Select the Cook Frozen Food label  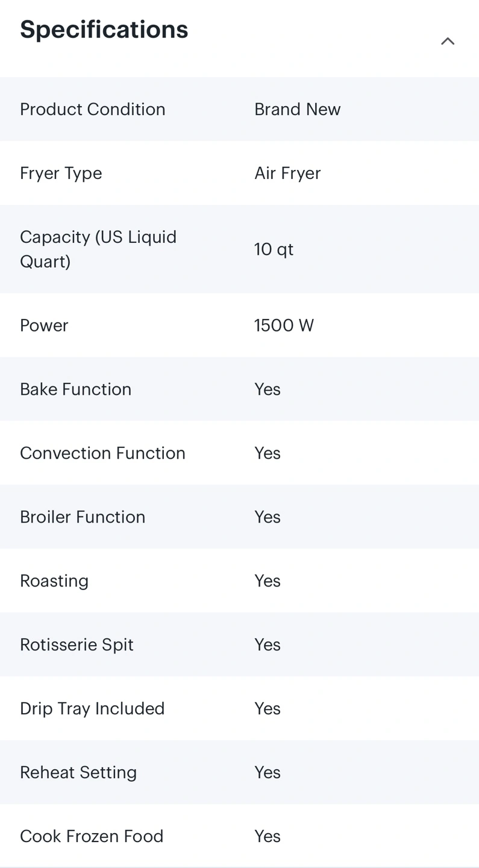click(x=92, y=837)
